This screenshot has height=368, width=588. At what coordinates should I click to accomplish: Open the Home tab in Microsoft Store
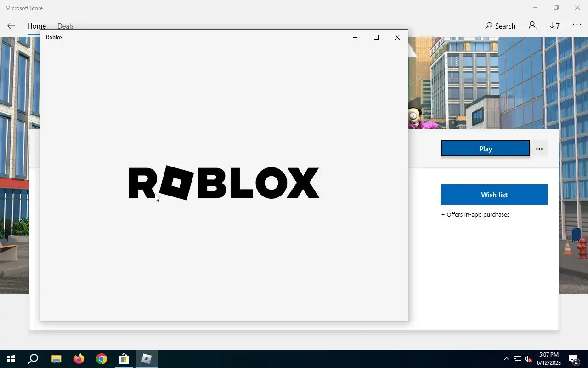point(37,26)
